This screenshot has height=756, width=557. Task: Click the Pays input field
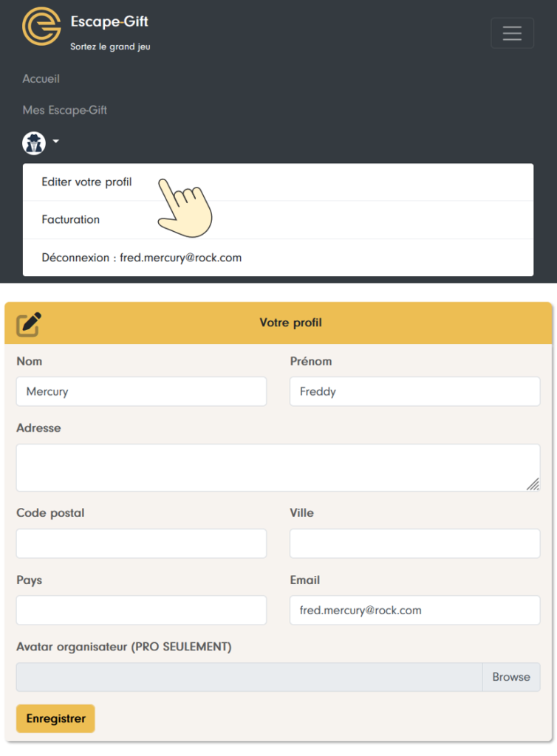coord(141,611)
